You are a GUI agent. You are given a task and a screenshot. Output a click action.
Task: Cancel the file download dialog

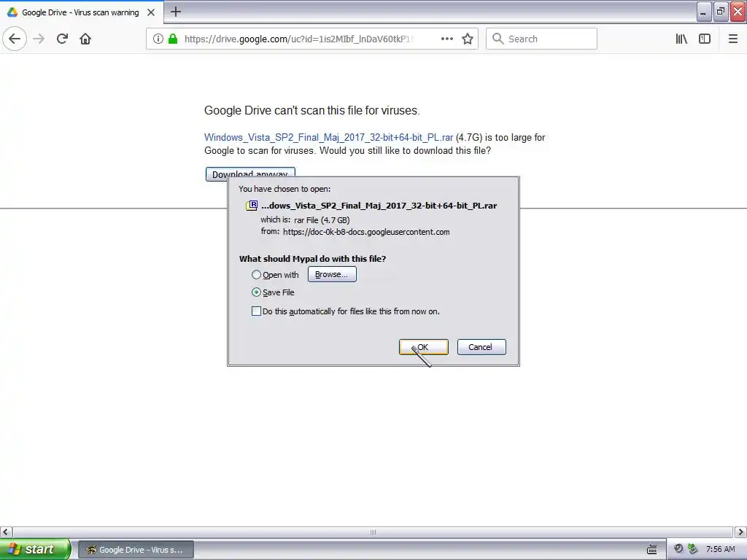click(x=481, y=347)
